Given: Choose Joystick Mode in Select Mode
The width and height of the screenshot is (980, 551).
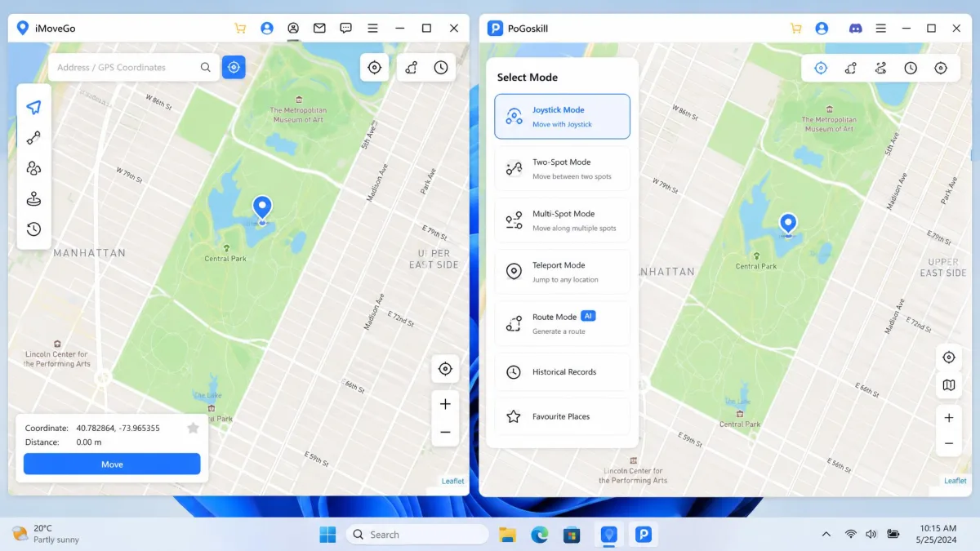Looking at the screenshot, I should coord(562,117).
